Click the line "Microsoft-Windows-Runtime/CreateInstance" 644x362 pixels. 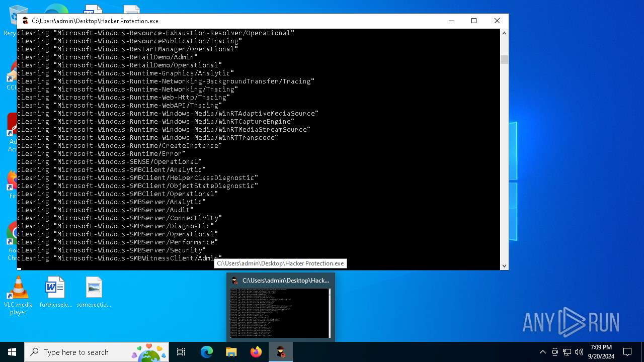pyautogui.click(x=119, y=145)
